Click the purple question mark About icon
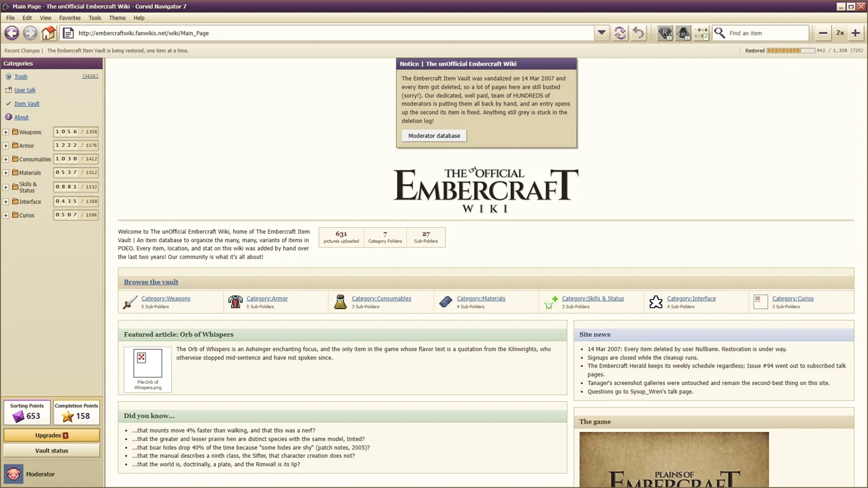 (8, 117)
